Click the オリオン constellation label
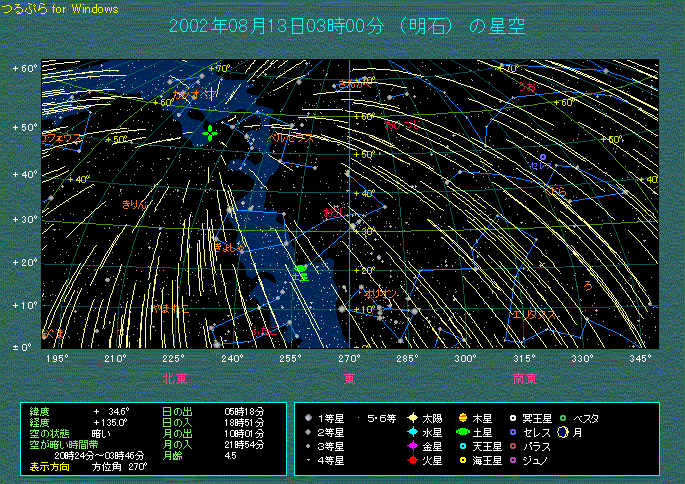 [379, 293]
